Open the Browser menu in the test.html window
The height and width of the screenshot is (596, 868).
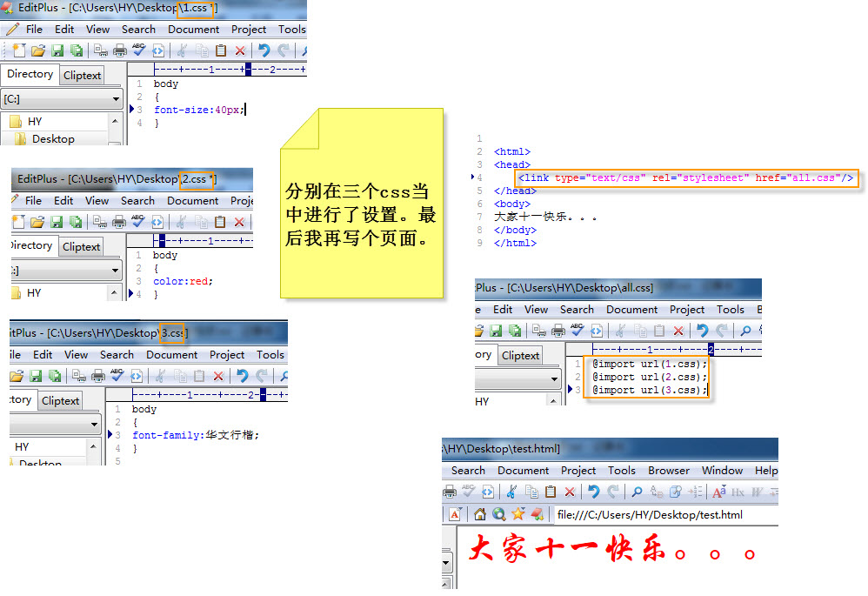click(x=669, y=470)
